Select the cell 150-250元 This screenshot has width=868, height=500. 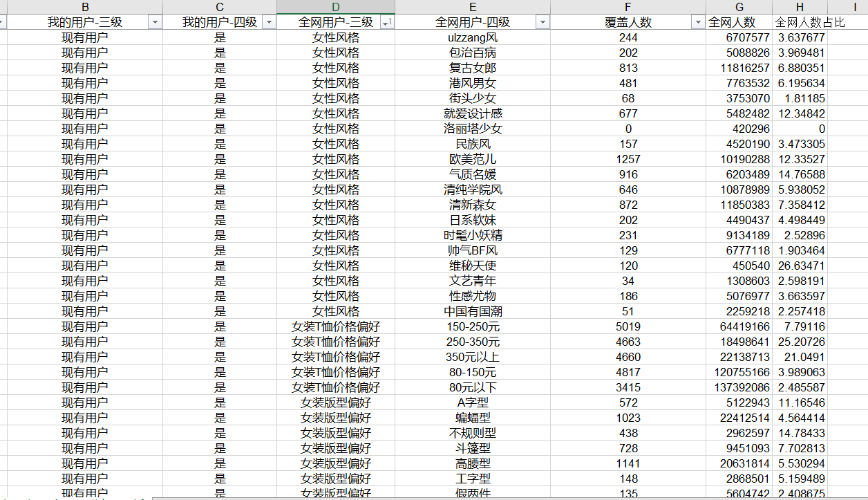(473, 326)
